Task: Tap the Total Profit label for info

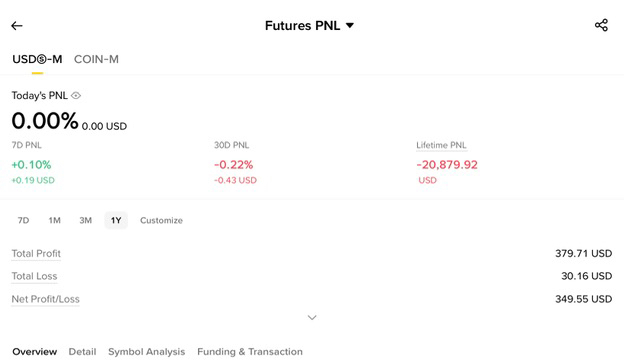Action: tap(36, 253)
